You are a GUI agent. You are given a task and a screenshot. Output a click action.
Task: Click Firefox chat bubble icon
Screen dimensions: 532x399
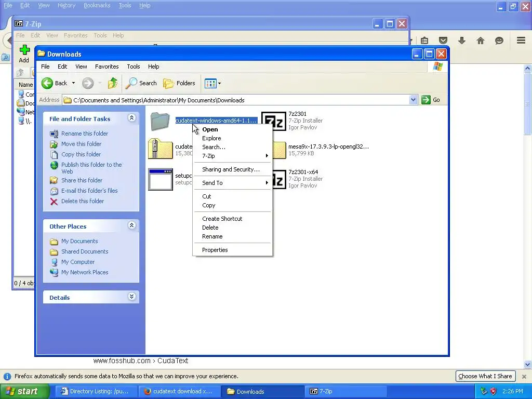point(499,41)
